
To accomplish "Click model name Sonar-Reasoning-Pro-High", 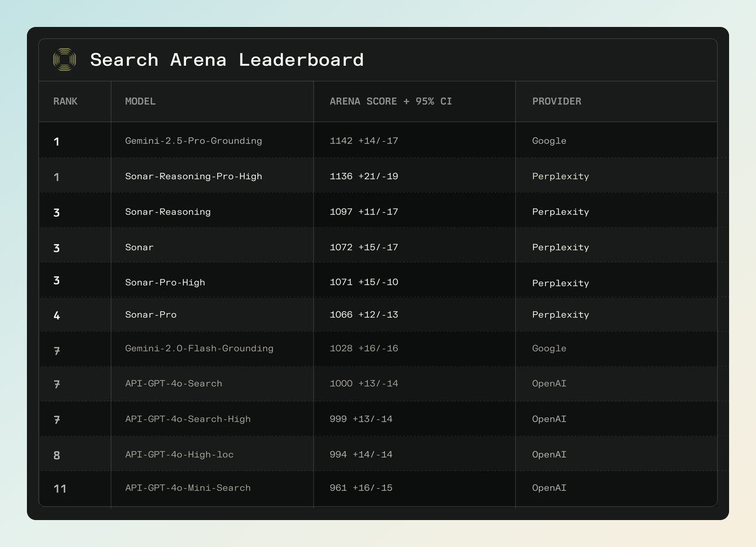I will tap(194, 176).
